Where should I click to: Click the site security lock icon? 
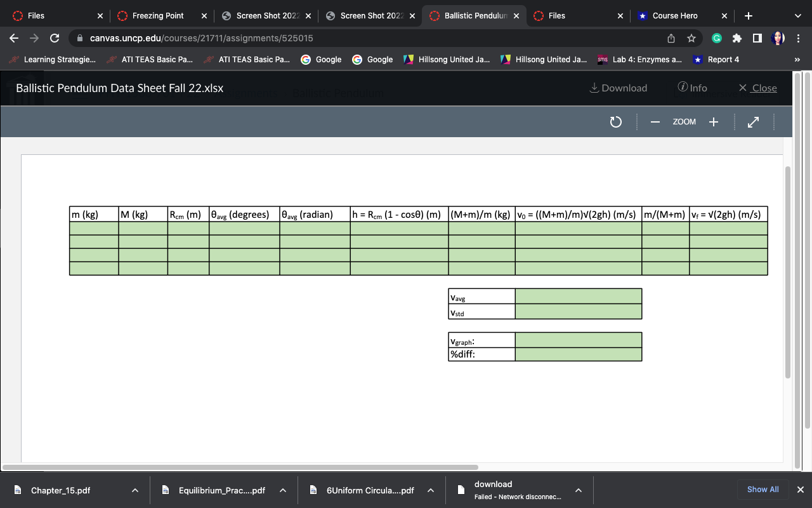pyautogui.click(x=79, y=38)
